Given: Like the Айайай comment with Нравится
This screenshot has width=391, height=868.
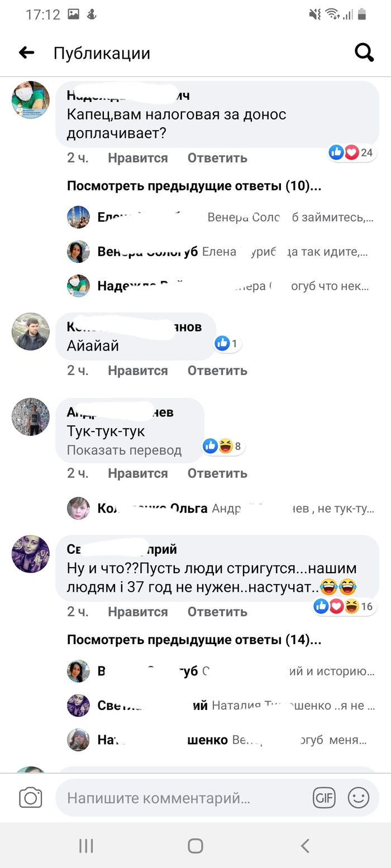Looking at the screenshot, I should pyautogui.click(x=138, y=371).
